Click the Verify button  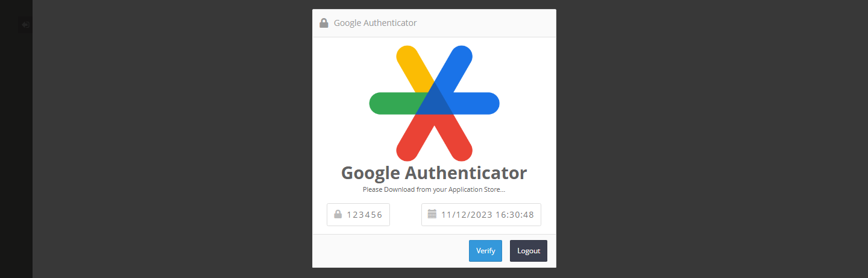[x=485, y=251]
